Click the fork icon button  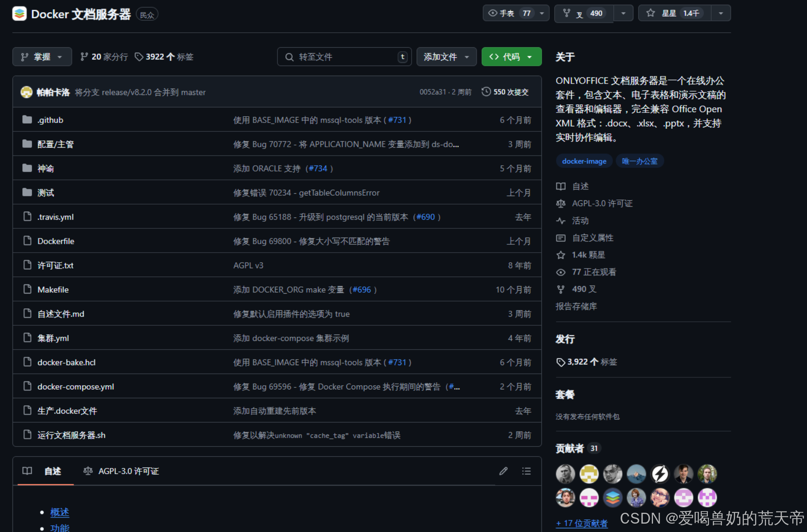coord(566,13)
